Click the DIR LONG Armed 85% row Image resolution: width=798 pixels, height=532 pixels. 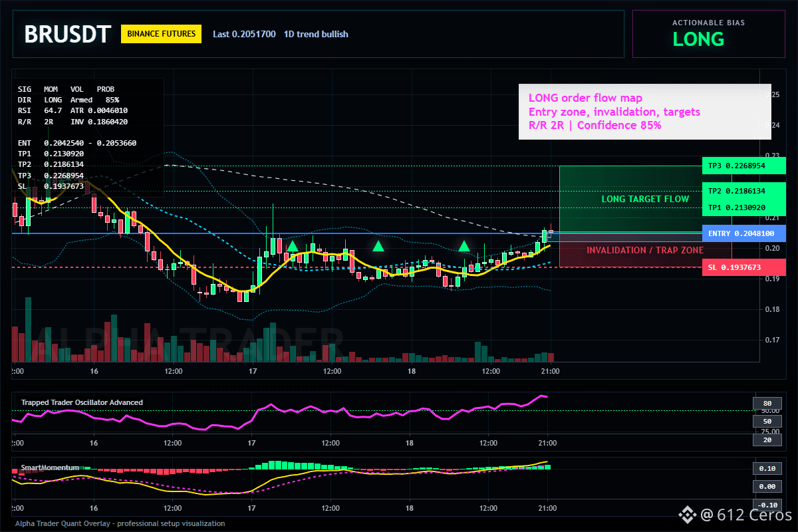tap(68, 99)
